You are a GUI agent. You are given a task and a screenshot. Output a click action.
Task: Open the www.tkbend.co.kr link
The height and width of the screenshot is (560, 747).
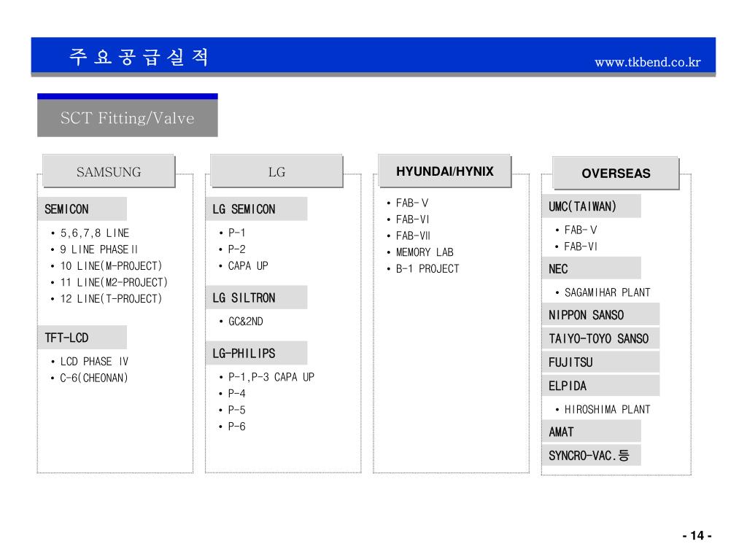(x=648, y=62)
